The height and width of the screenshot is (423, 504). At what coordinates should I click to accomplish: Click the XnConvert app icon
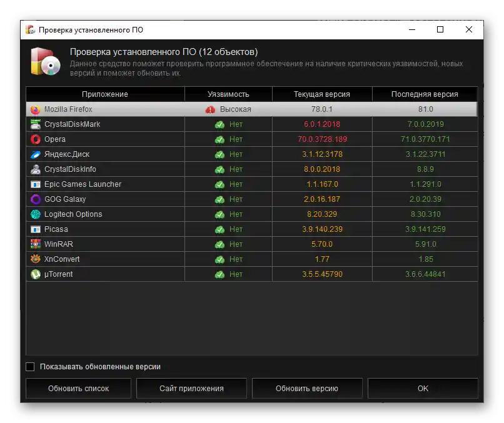[36, 259]
